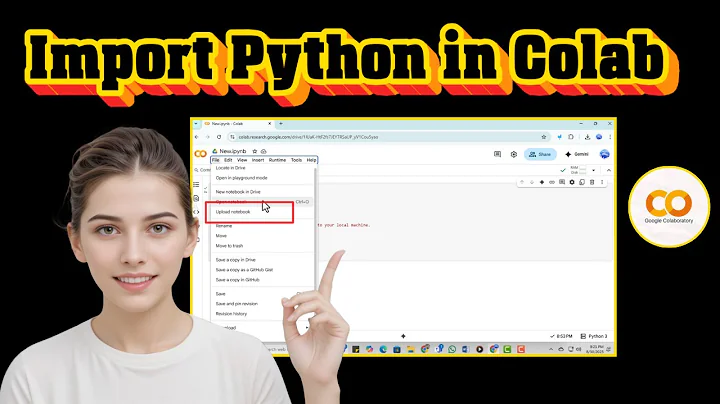Open a new browser tab

[x=281, y=123]
